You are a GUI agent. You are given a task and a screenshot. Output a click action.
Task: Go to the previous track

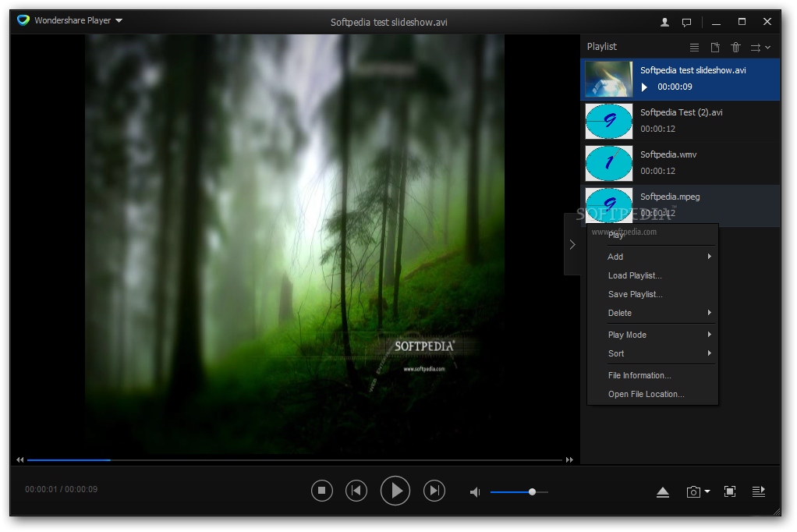pyautogui.click(x=356, y=491)
